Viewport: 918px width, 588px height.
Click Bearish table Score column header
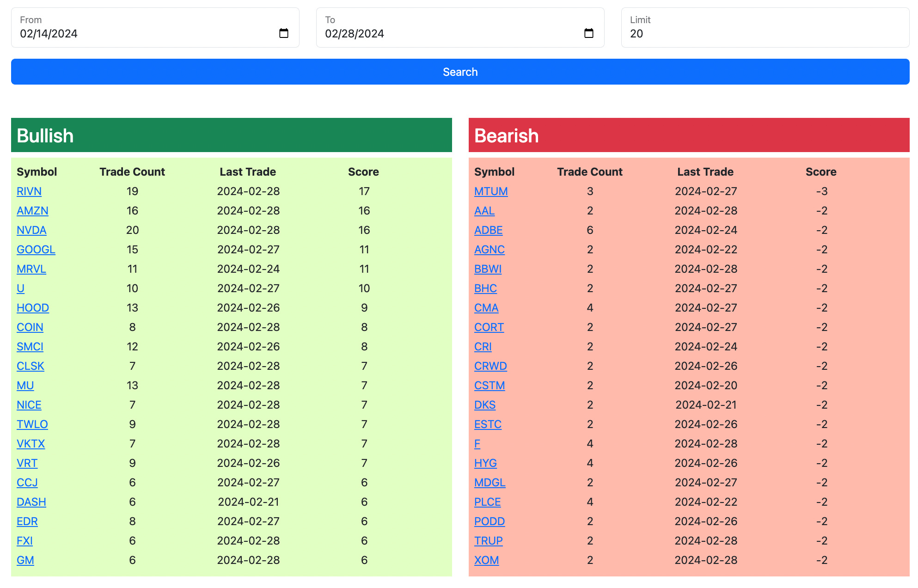821,172
